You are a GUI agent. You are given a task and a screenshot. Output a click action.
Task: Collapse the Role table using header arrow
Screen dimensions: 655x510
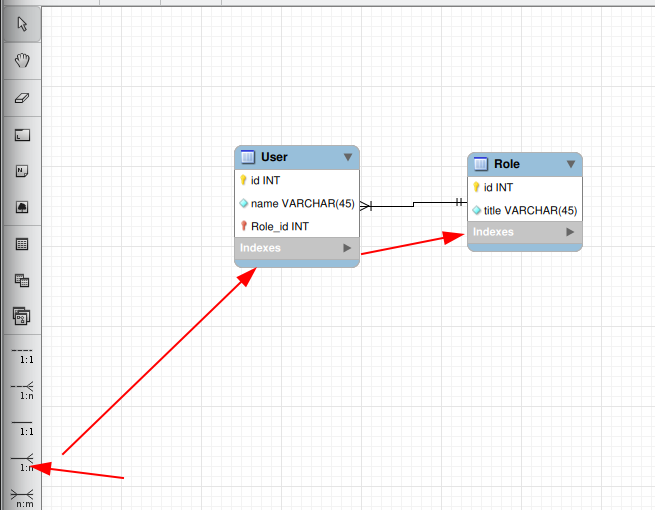click(x=571, y=164)
